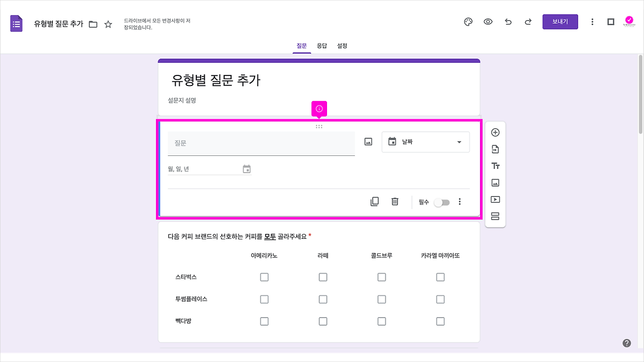Click the 보내기 send button
This screenshot has height=362, width=644.
[x=560, y=22]
